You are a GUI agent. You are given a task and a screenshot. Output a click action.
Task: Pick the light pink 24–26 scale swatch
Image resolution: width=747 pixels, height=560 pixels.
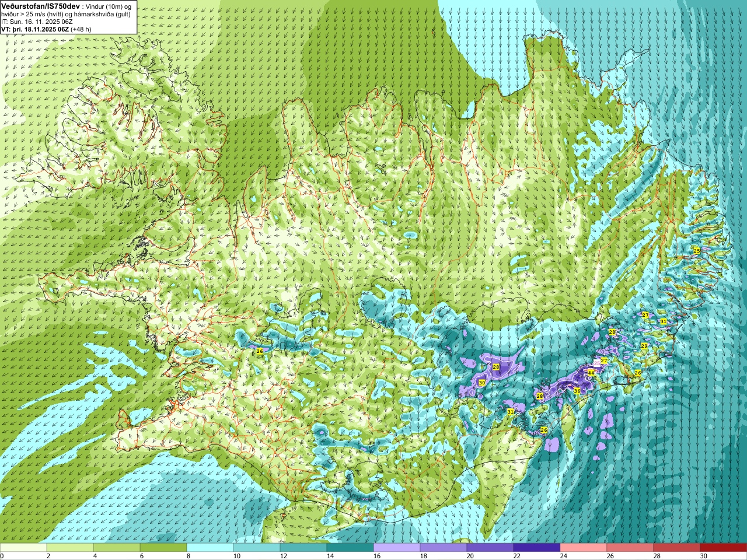584,548
